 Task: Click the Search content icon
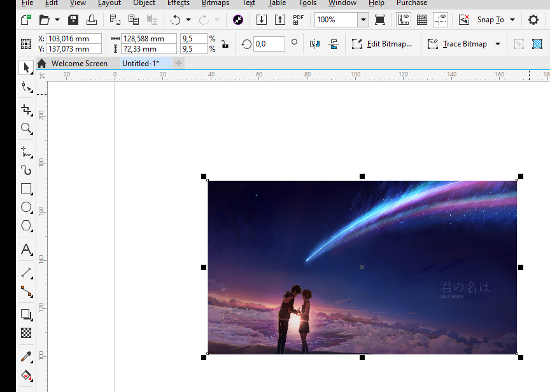coord(238,20)
